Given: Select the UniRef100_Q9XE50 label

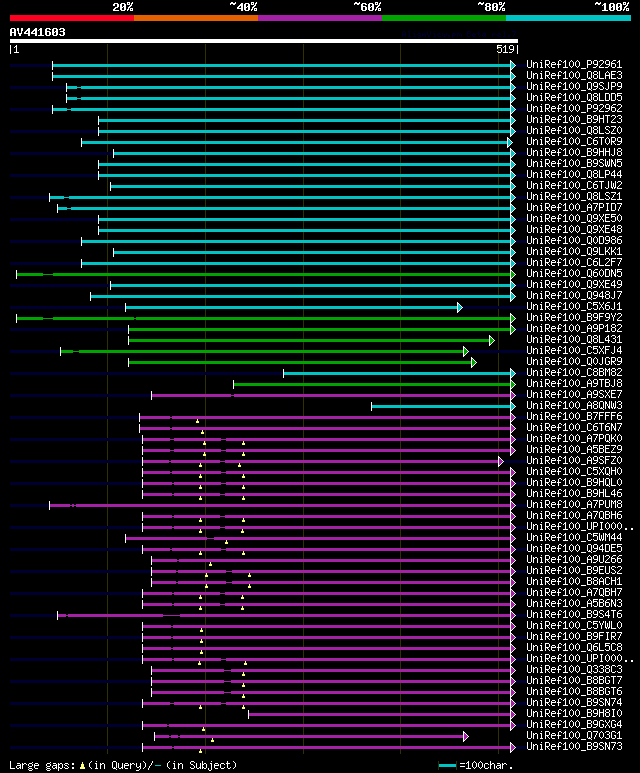Looking at the screenshot, I should point(574,218).
